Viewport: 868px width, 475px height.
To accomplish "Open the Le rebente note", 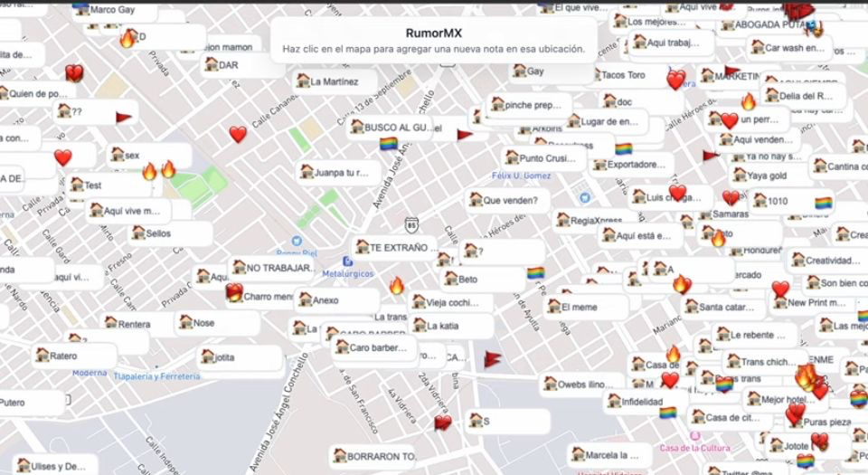I will tap(753, 335).
